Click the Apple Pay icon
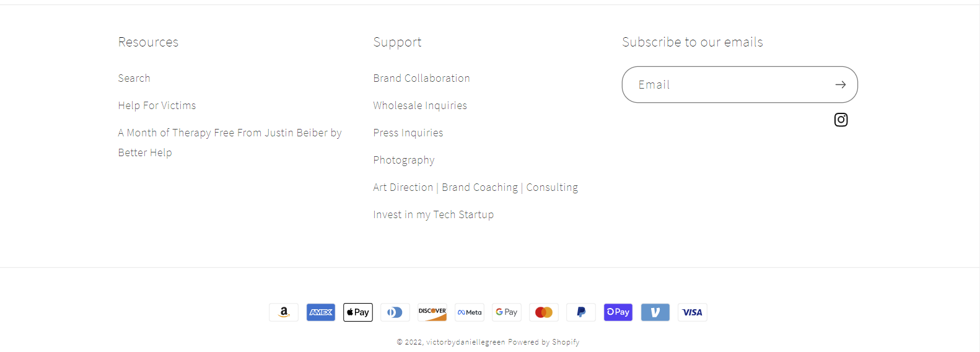This screenshot has height=352, width=980. pyautogui.click(x=358, y=312)
